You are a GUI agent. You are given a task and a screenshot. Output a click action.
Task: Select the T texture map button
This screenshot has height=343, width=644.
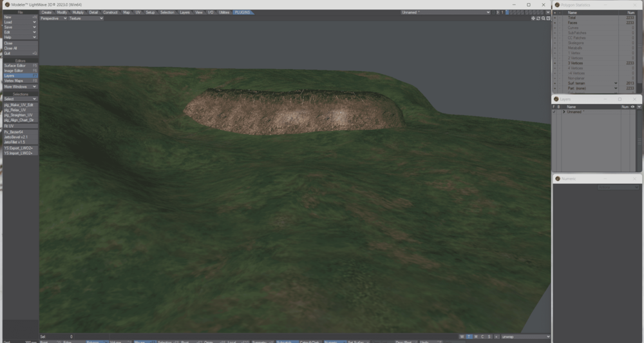point(469,337)
